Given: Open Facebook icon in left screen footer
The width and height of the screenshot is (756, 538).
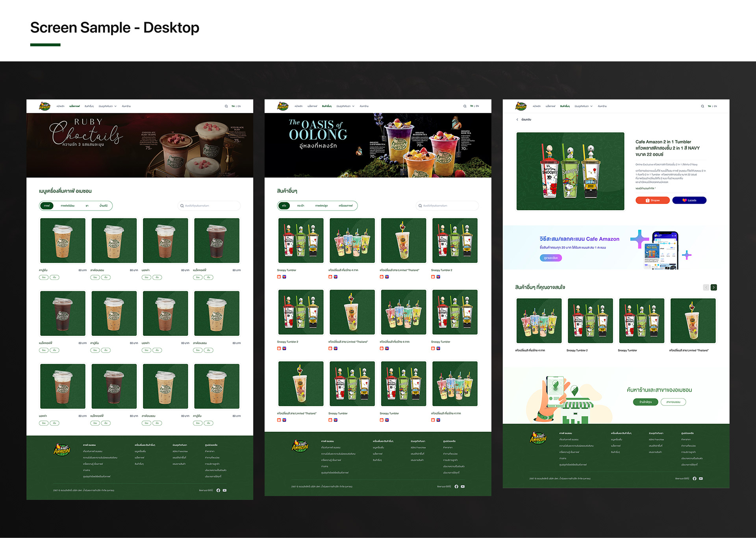Looking at the screenshot, I should tap(218, 490).
